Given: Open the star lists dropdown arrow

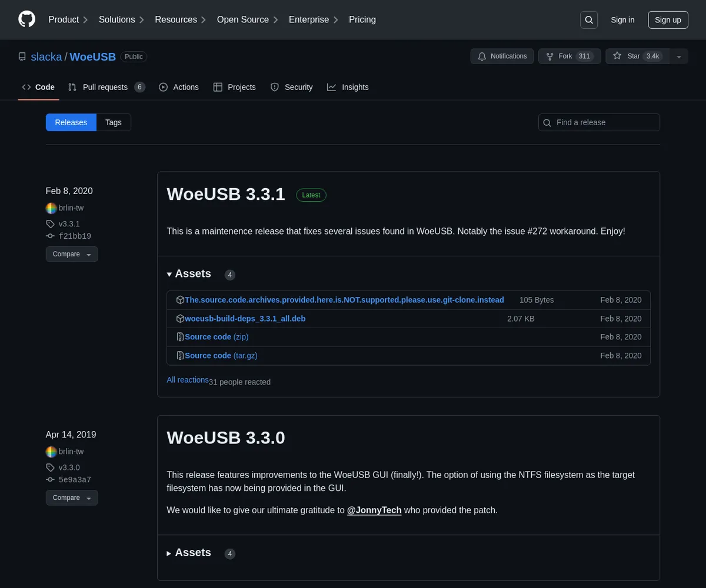Looking at the screenshot, I should click(x=679, y=56).
